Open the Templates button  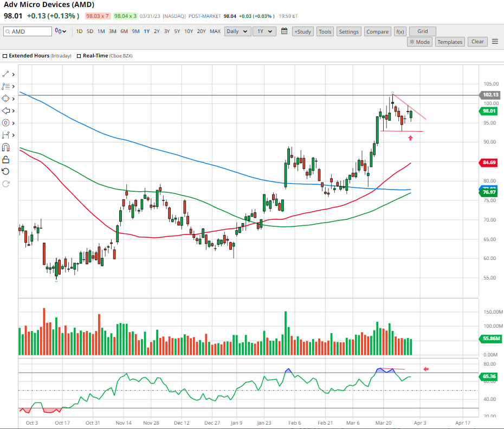[450, 42]
